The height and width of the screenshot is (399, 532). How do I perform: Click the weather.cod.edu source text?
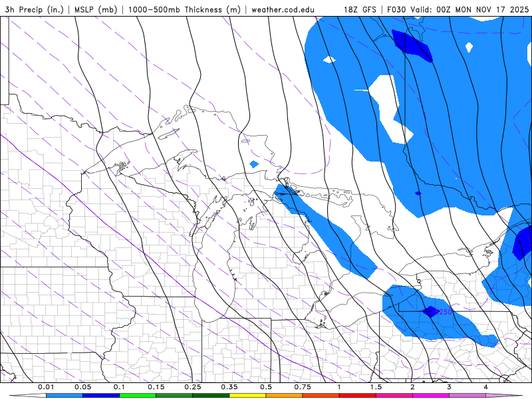point(283,10)
